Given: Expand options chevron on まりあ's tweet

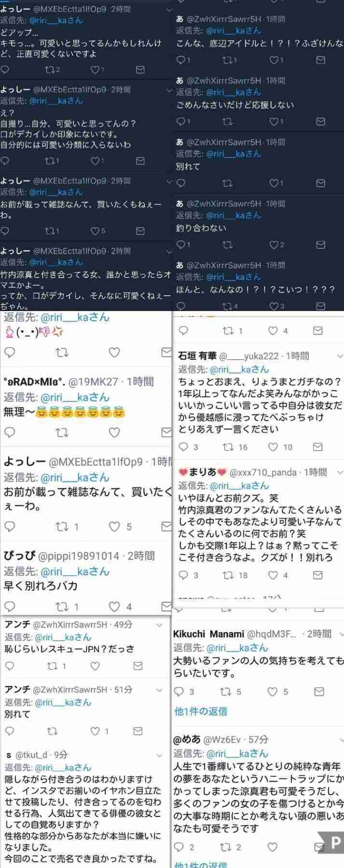Looking at the screenshot, I should pyautogui.click(x=340, y=472).
